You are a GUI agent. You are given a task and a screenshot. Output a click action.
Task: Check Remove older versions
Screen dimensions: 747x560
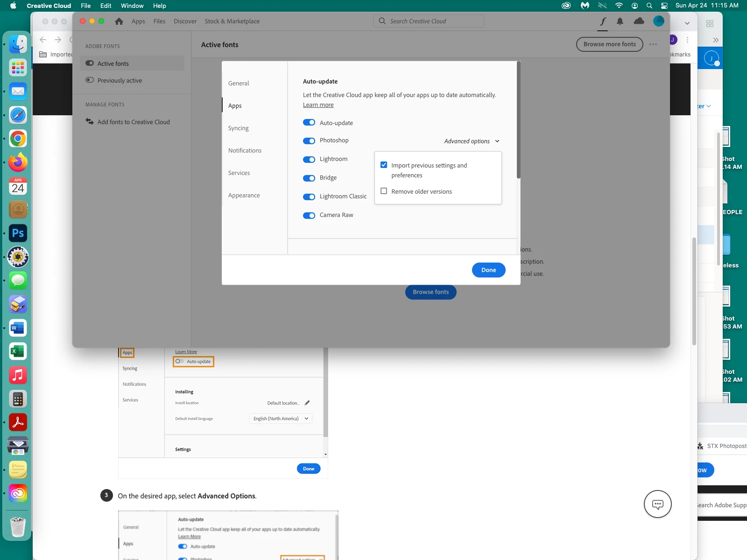pos(384,191)
